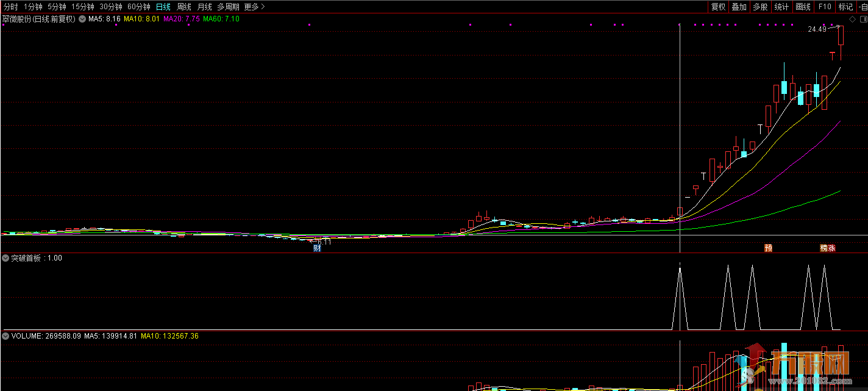The image size is (868, 391).
Task: Click the 突破首板 : 1.00 indicator label
Action: point(37,258)
